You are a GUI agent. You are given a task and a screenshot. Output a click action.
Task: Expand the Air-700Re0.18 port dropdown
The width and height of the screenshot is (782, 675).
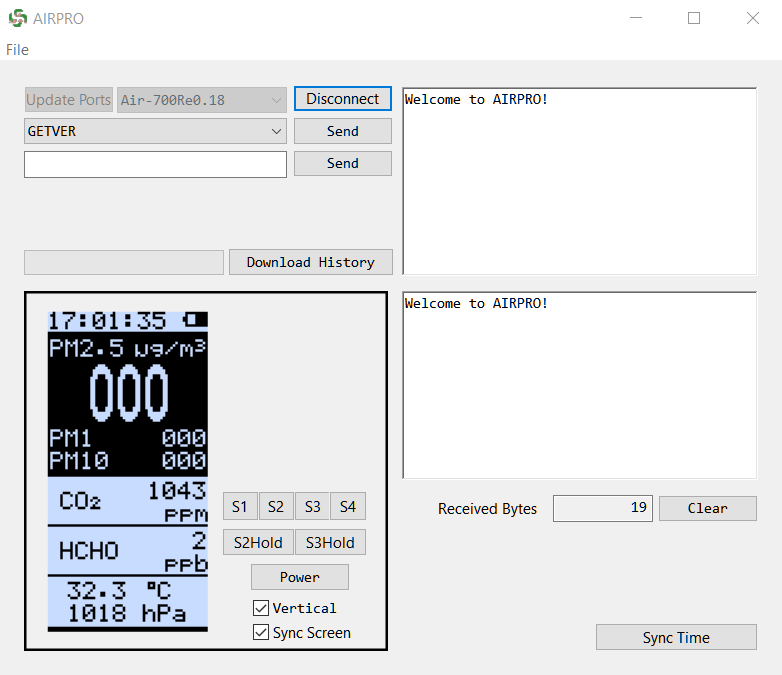(x=202, y=100)
